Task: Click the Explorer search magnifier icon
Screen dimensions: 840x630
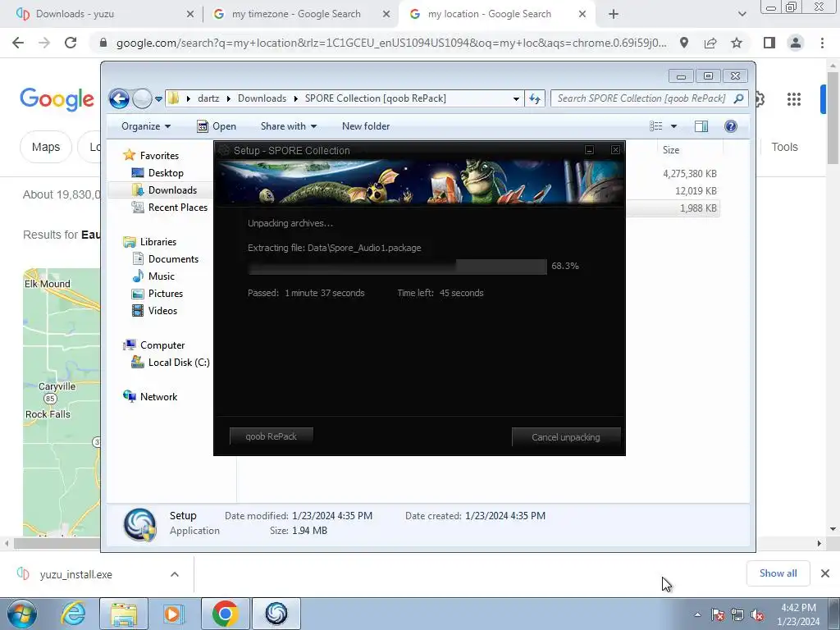Action: pyautogui.click(x=739, y=98)
